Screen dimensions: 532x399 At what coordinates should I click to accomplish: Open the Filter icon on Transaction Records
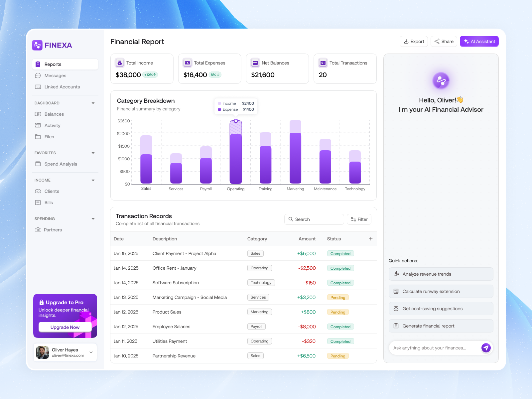(x=353, y=219)
